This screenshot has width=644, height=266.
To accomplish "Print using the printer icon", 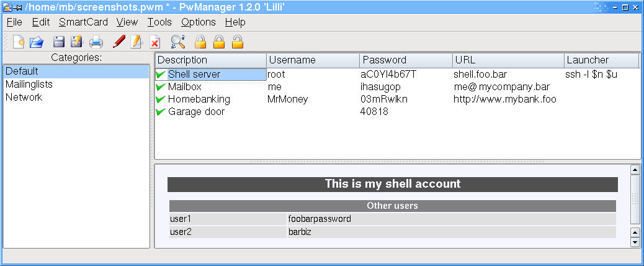I will pos(97,42).
